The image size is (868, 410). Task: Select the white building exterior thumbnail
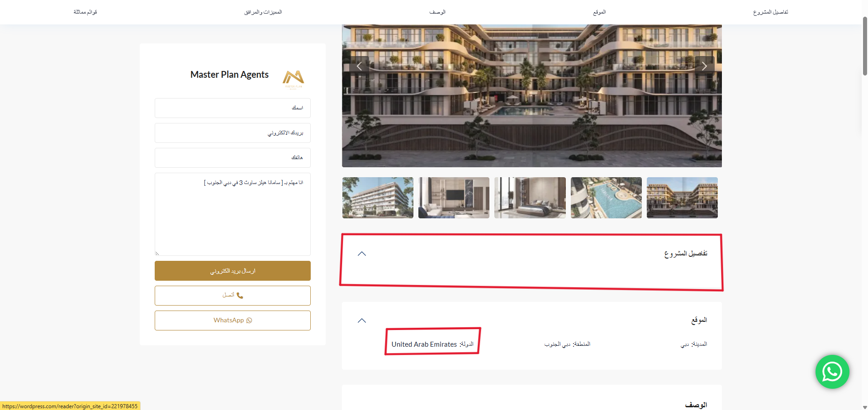tap(378, 198)
